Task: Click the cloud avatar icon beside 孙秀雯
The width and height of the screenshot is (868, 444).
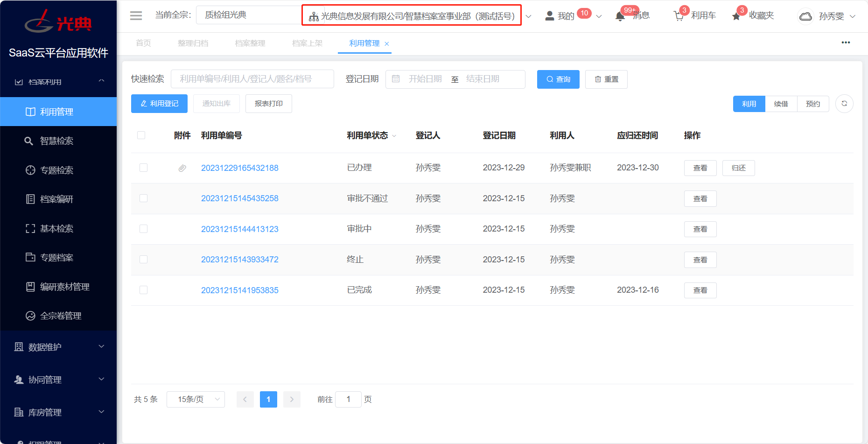Action: [805, 16]
